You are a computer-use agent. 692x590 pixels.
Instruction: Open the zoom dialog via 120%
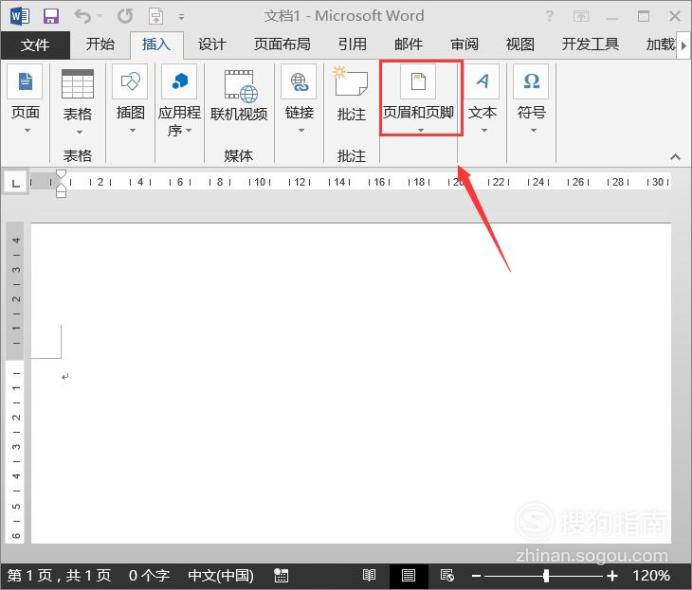[x=651, y=575]
